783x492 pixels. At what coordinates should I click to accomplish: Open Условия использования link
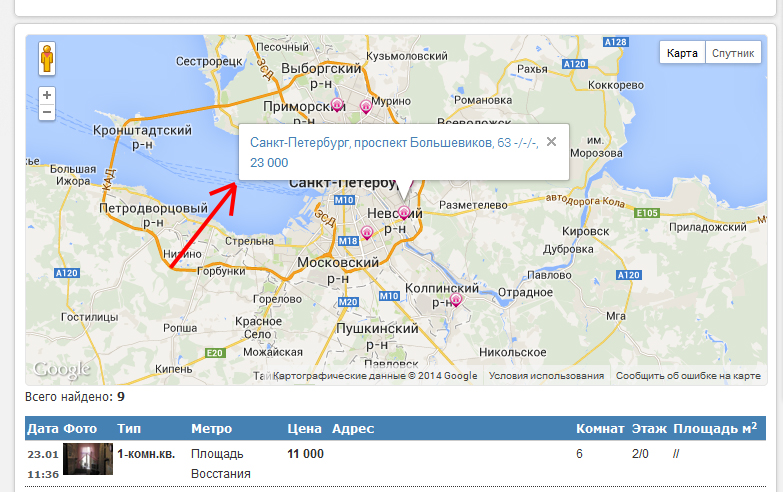(546, 376)
